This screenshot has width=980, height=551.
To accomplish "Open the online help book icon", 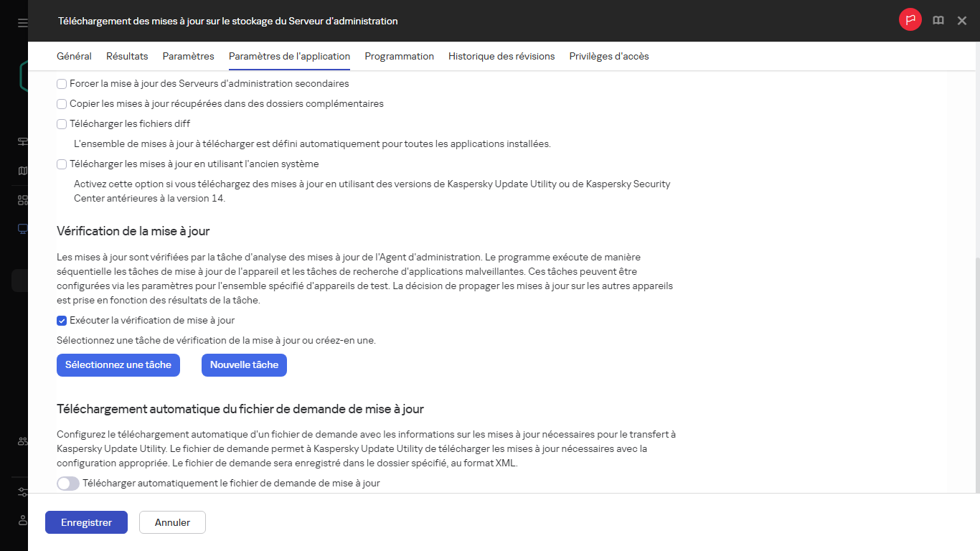I will 938,20.
